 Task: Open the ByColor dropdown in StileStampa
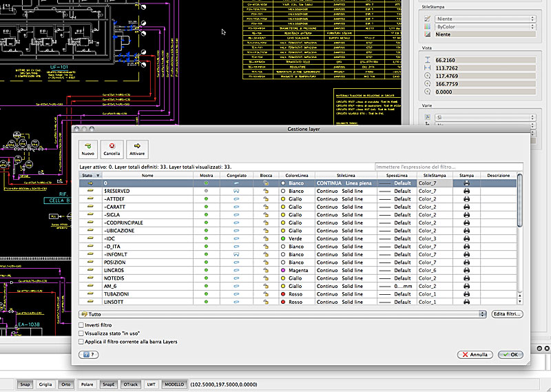485,27
